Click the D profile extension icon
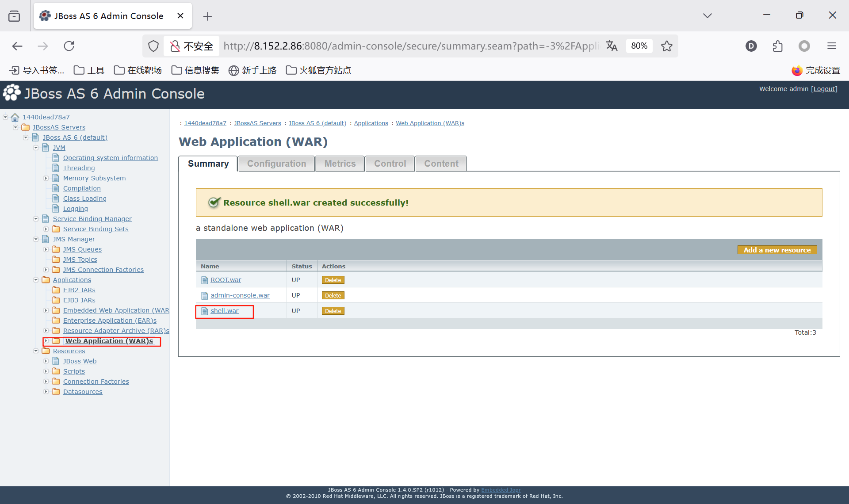This screenshot has height=504, width=849. (x=751, y=46)
